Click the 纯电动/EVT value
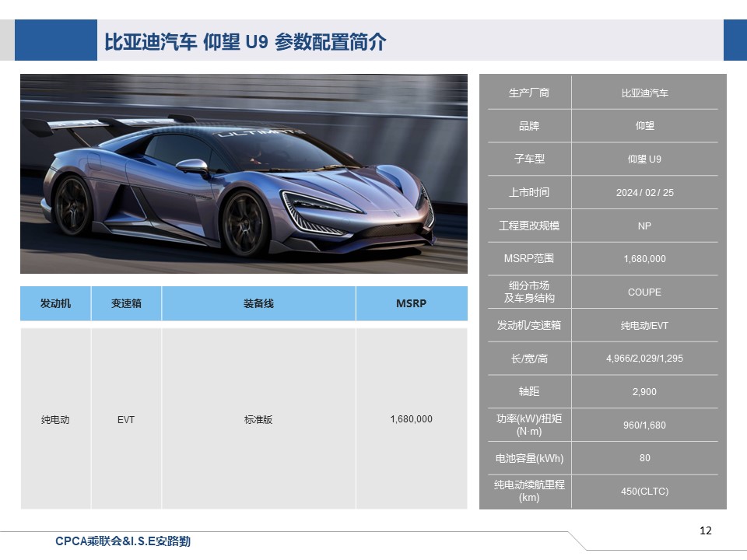Image resolution: width=747 pixels, height=560 pixels. click(x=644, y=325)
